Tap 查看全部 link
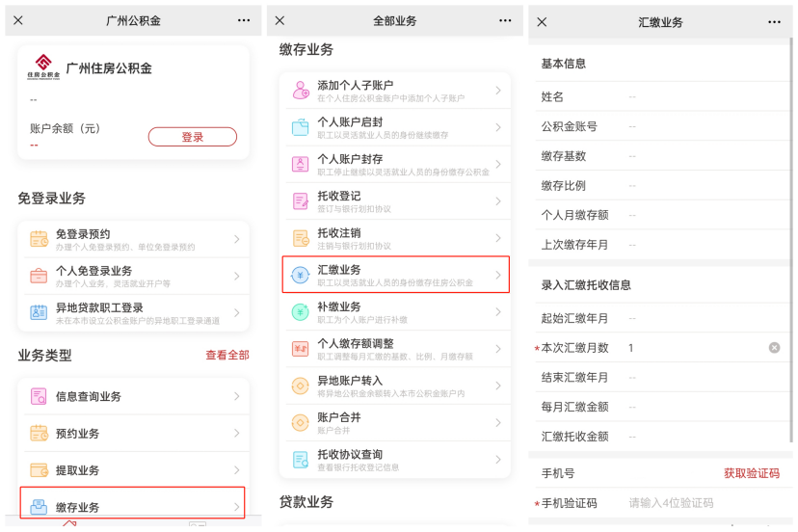This screenshot has height=532, width=798. [x=227, y=355]
